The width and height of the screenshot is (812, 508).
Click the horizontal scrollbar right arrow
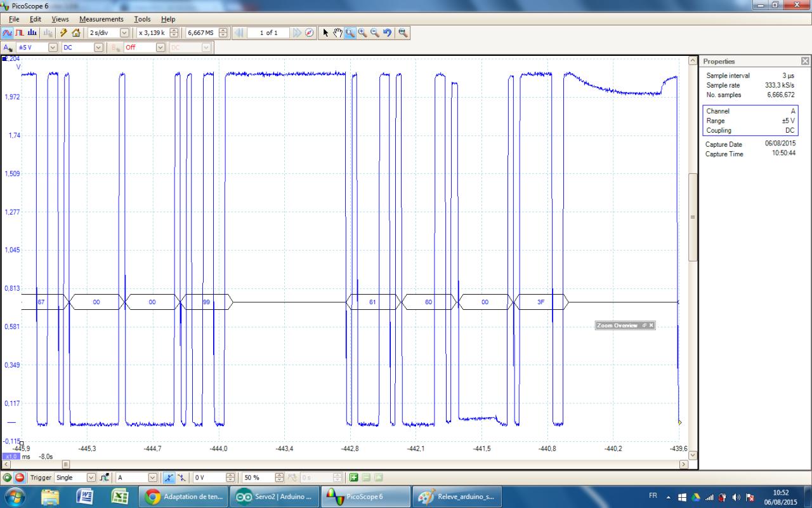pos(683,465)
